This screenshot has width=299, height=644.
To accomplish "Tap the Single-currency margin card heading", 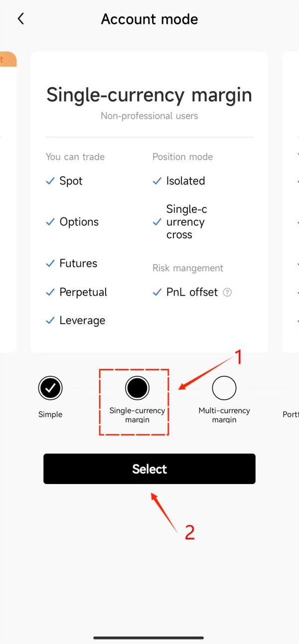I will (x=149, y=95).
